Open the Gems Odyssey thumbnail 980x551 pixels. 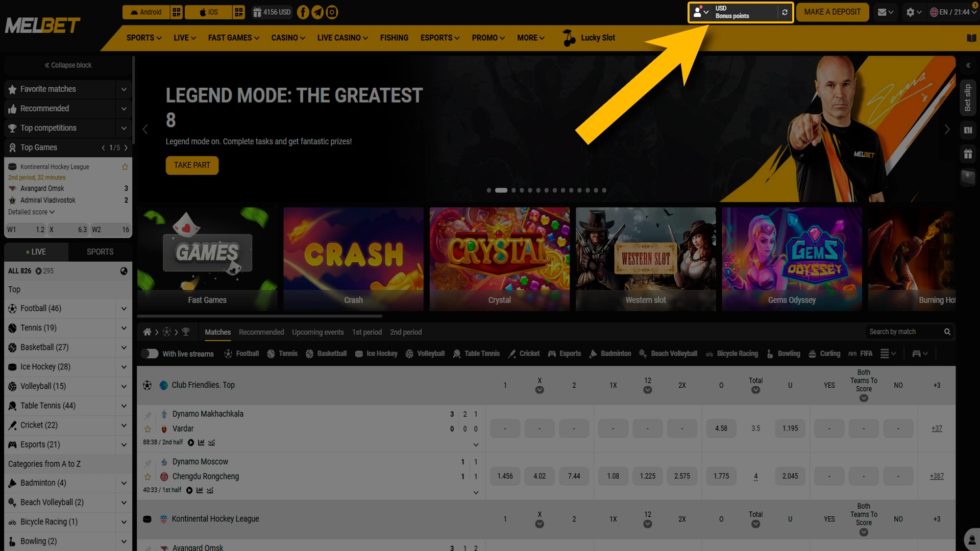click(792, 259)
